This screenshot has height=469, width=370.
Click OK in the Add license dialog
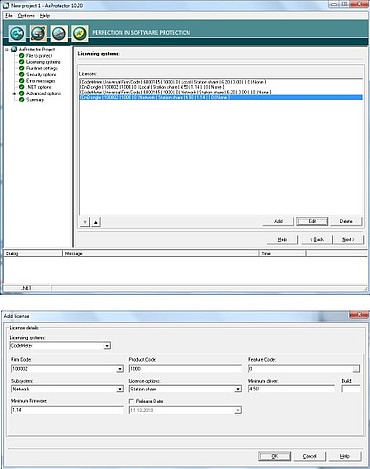(x=275, y=456)
